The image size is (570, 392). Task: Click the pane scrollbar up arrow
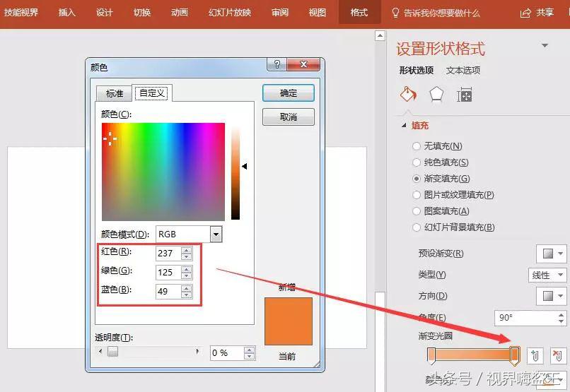[380, 35]
